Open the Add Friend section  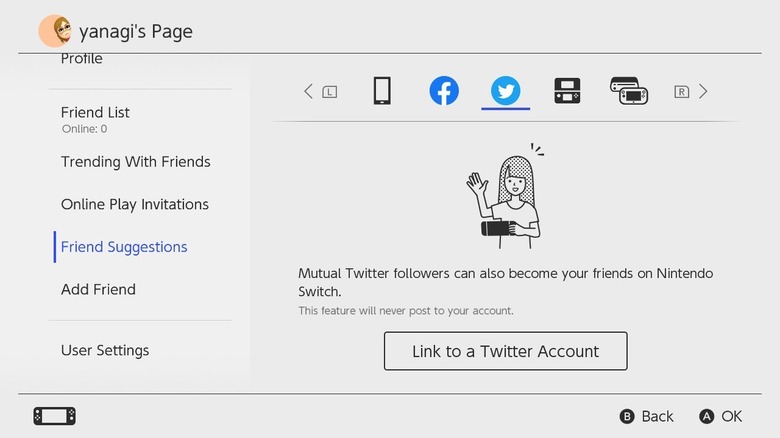[x=98, y=289]
